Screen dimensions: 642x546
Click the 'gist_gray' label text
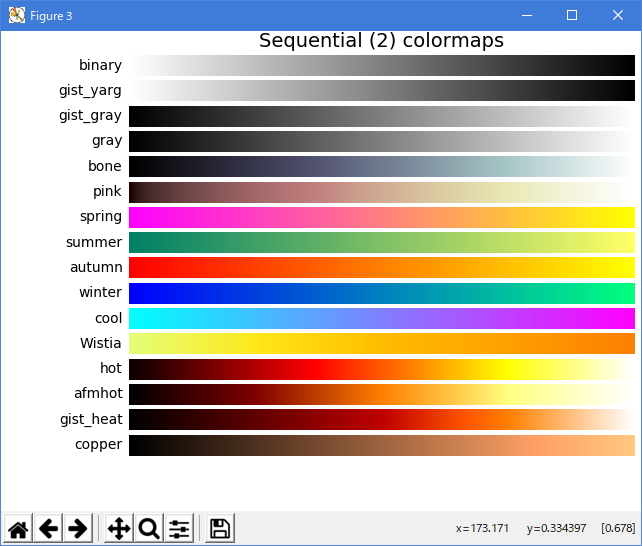pos(90,116)
